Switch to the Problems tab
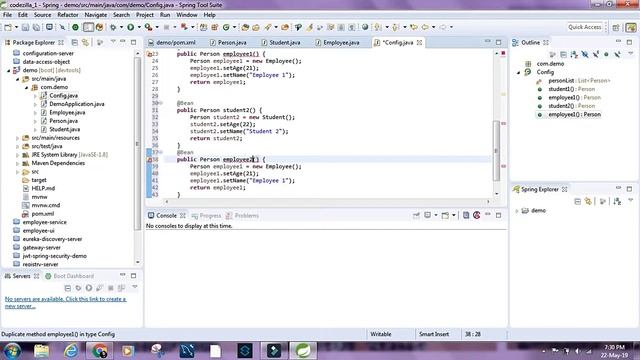This screenshot has height=360, width=640. pos(242,216)
